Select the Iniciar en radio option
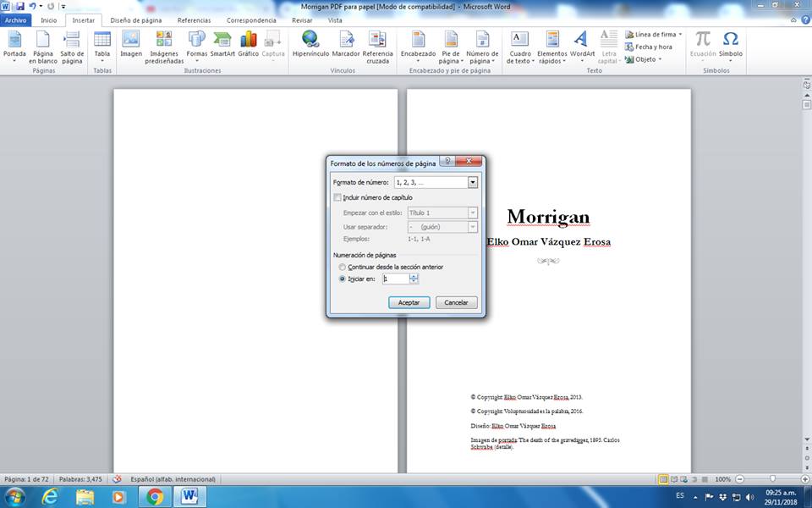The width and height of the screenshot is (812, 508). (342, 279)
